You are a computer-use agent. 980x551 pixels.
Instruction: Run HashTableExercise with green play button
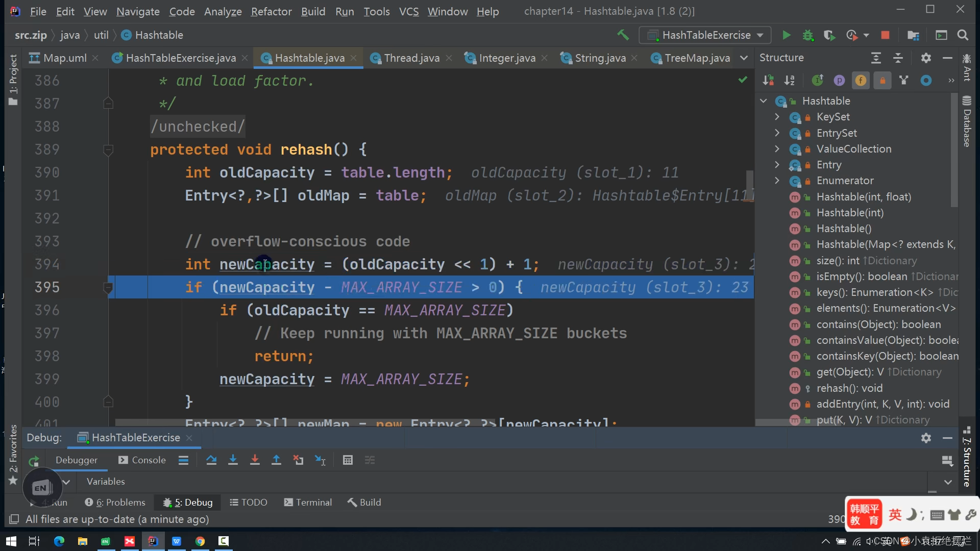coord(786,35)
